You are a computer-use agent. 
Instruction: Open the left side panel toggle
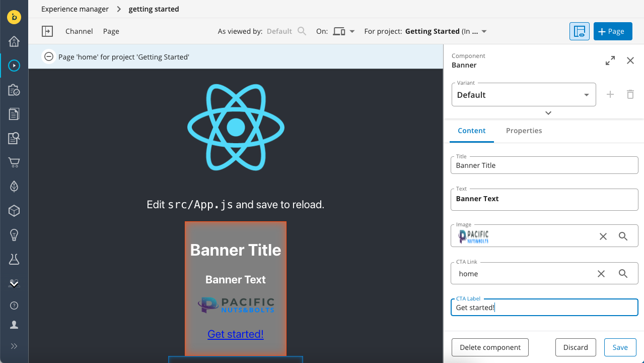pos(47,31)
